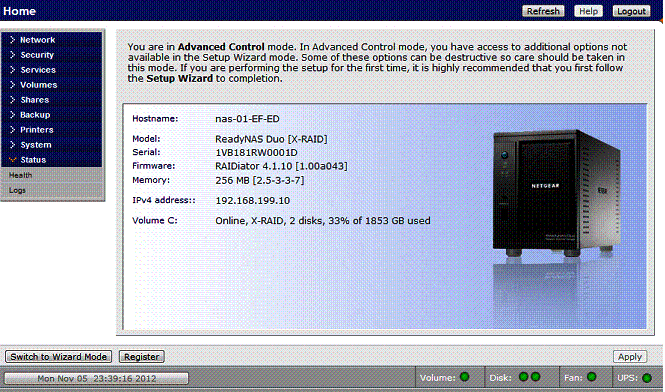Expand the Network menu arrow
665x392 pixels.
pyautogui.click(x=12, y=40)
